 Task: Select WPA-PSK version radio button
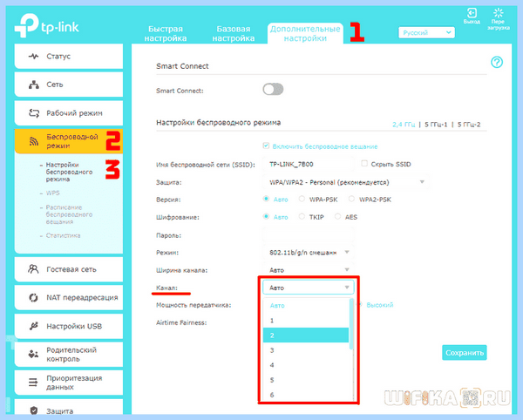pyautogui.click(x=302, y=199)
